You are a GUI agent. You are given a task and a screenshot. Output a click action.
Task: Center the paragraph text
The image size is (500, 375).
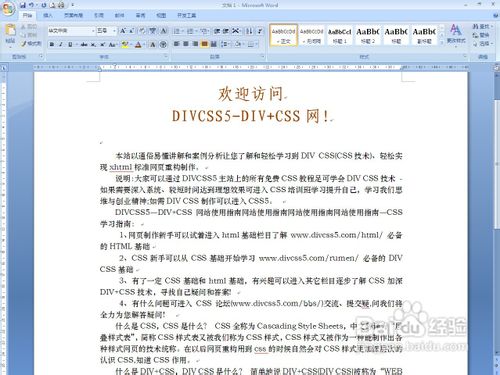coord(186,44)
